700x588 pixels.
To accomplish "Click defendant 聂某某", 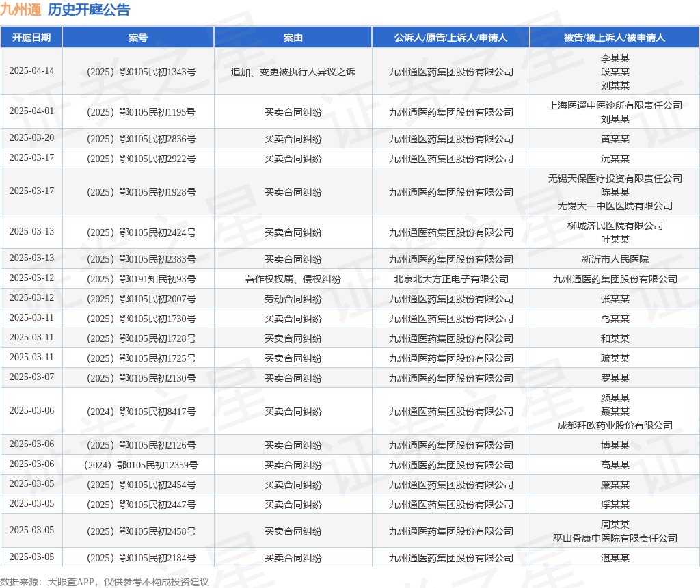I will pos(615,412).
